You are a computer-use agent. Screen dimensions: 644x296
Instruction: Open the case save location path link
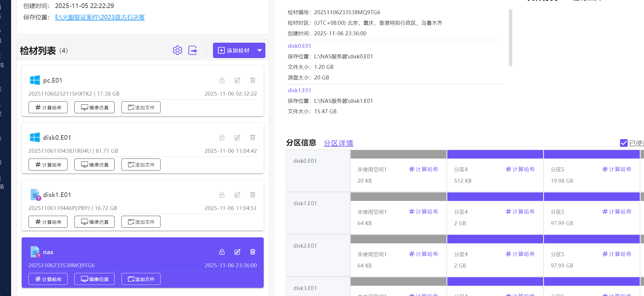tap(100, 17)
